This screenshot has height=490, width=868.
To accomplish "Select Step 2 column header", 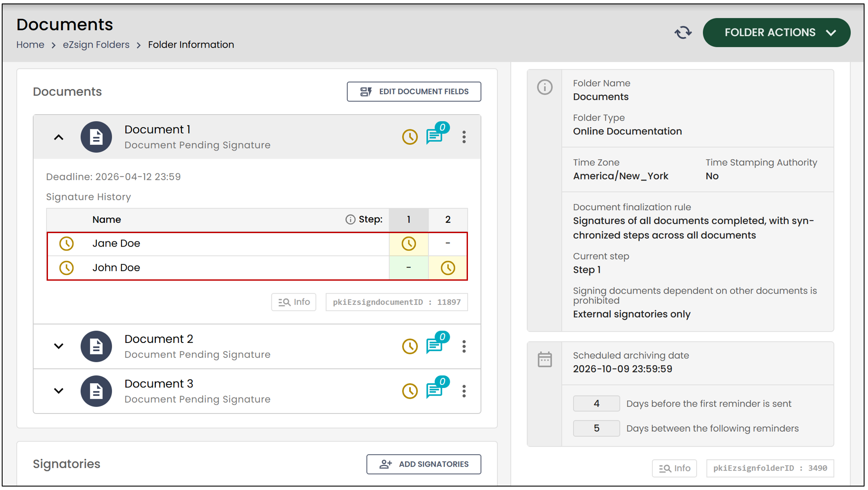I will [448, 220].
